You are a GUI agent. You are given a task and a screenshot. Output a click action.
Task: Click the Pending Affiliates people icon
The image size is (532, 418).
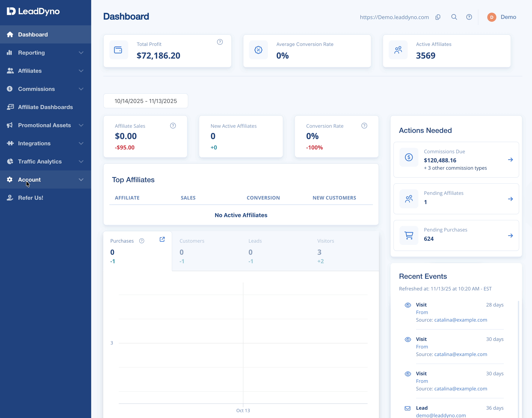409,199
